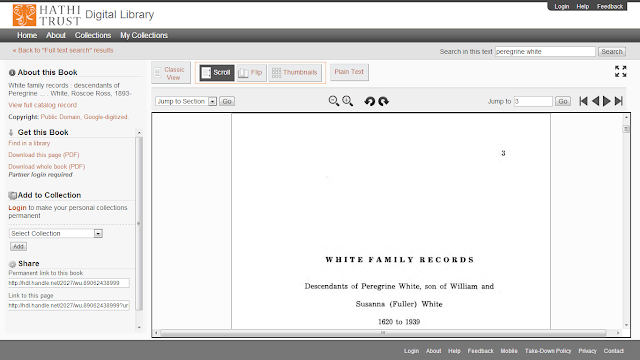Screen dimensions: 640x360
Task: Click the viewer scroll up arrow
Action: point(626,118)
